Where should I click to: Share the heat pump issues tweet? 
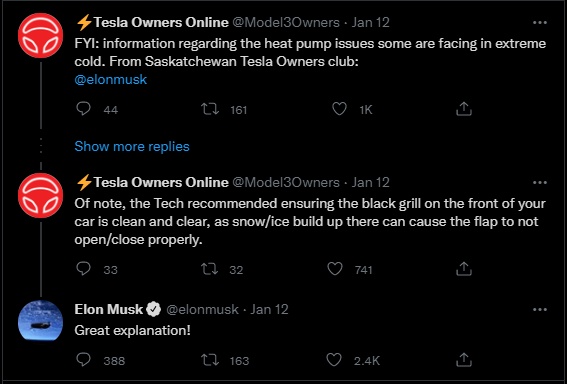click(464, 109)
